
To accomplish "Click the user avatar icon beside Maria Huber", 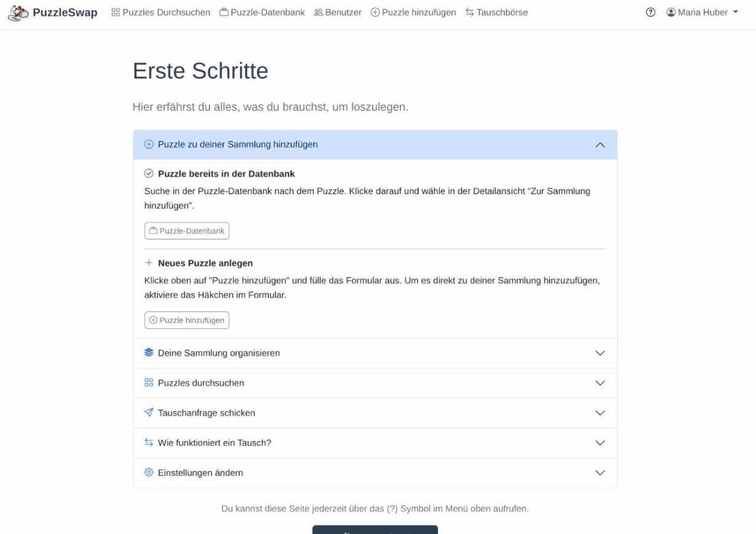I will [x=671, y=12].
